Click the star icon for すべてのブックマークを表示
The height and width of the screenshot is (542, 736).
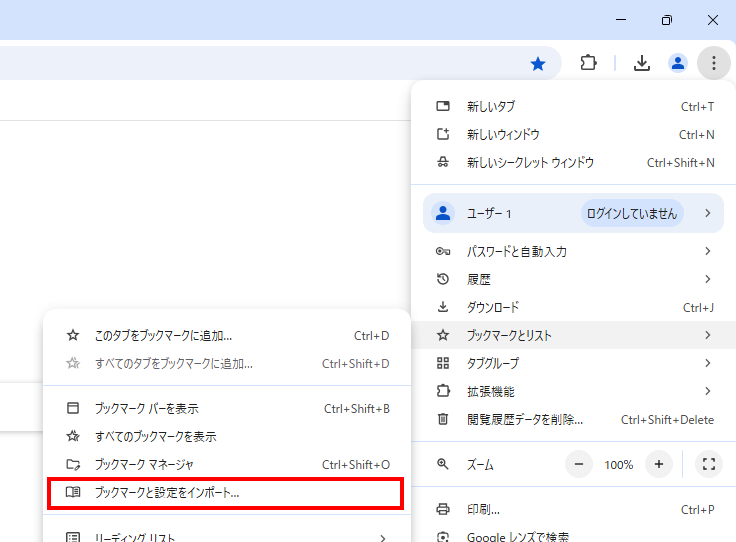pos(73,436)
